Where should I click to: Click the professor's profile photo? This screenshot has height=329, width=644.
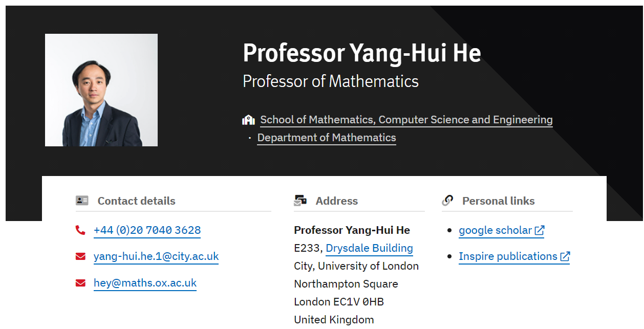[101, 90]
